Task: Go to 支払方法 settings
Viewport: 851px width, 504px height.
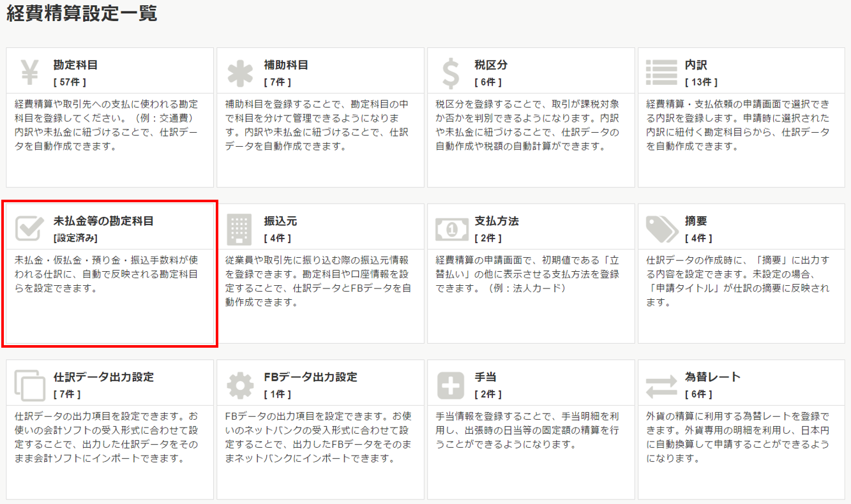Action: [x=497, y=221]
